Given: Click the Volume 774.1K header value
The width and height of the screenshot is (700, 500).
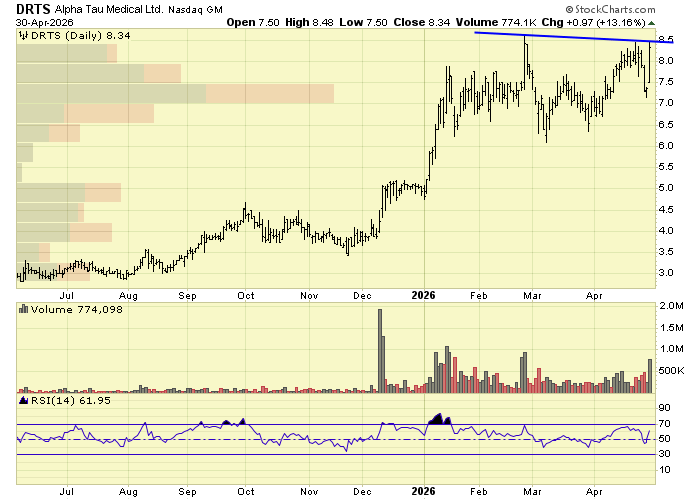Looking at the screenshot, I should pyautogui.click(x=496, y=22).
